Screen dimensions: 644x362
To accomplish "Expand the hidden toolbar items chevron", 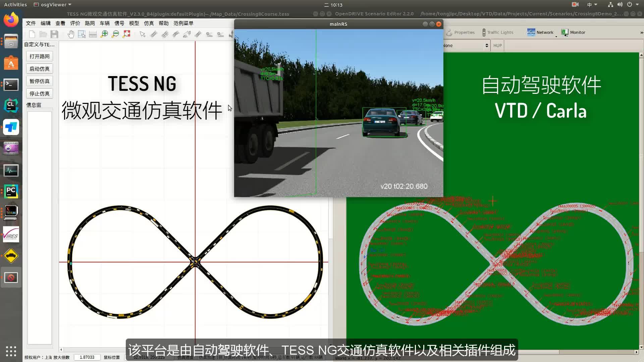I will point(641,33).
